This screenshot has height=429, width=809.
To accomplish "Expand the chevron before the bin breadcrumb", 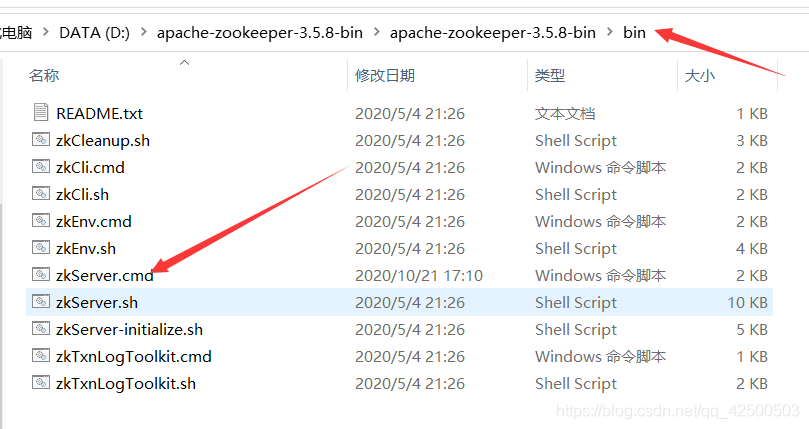I will pos(610,33).
